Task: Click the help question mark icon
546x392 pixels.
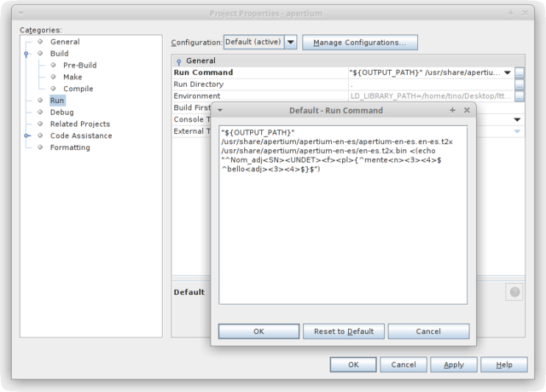Action: (515, 292)
